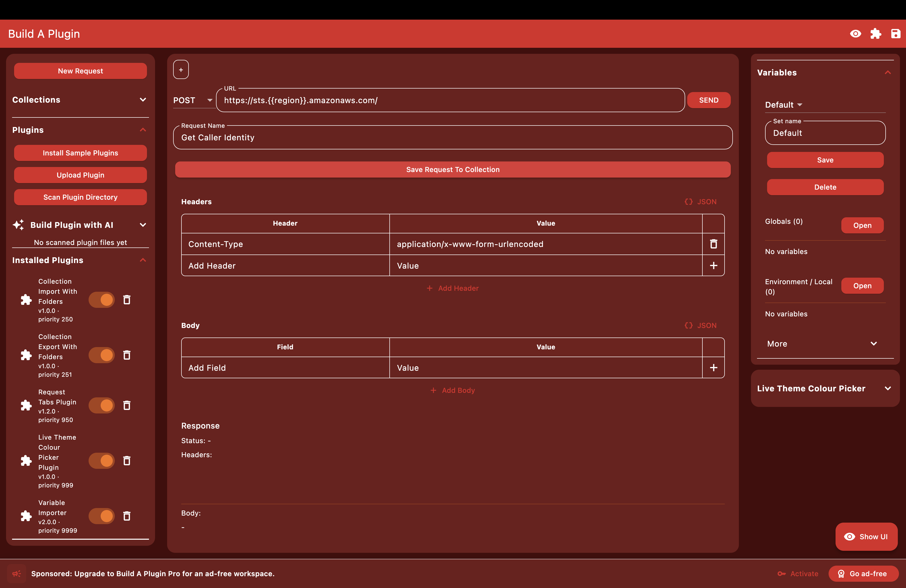Click the Show UI floating button
This screenshot has height=588, width=906.
(x=866, y=536)
